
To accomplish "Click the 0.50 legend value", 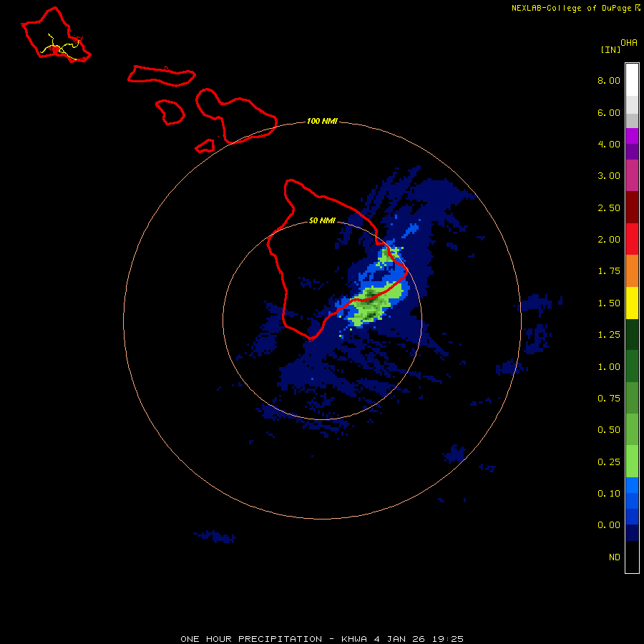I will coord(609,430).
